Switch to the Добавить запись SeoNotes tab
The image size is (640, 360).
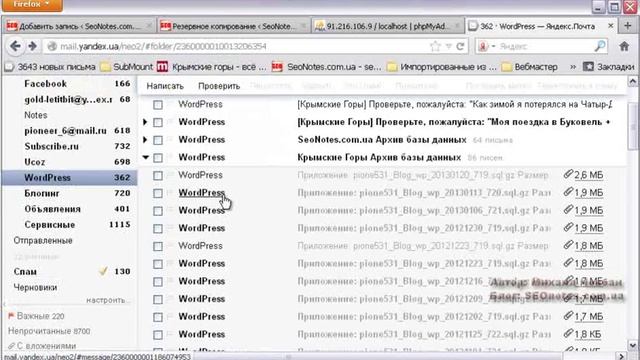(x=79, y=26)
